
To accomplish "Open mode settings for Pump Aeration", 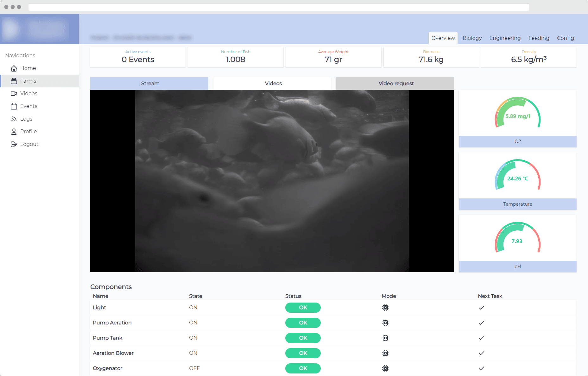I will pyautogui.click(x=385, y=323).
